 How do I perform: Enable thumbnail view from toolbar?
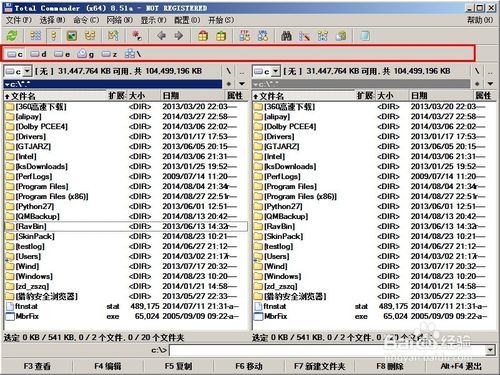click(x=72, y=36)
